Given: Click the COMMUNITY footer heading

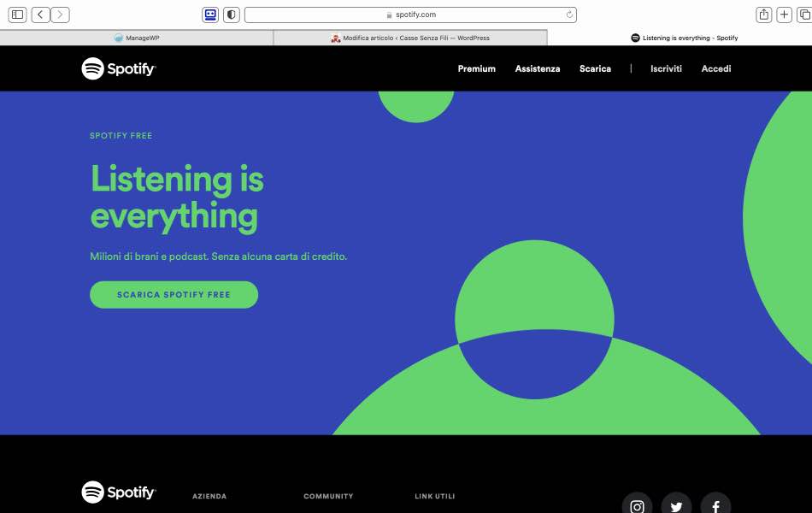Looking at the screenshot, I should point(328,497).
